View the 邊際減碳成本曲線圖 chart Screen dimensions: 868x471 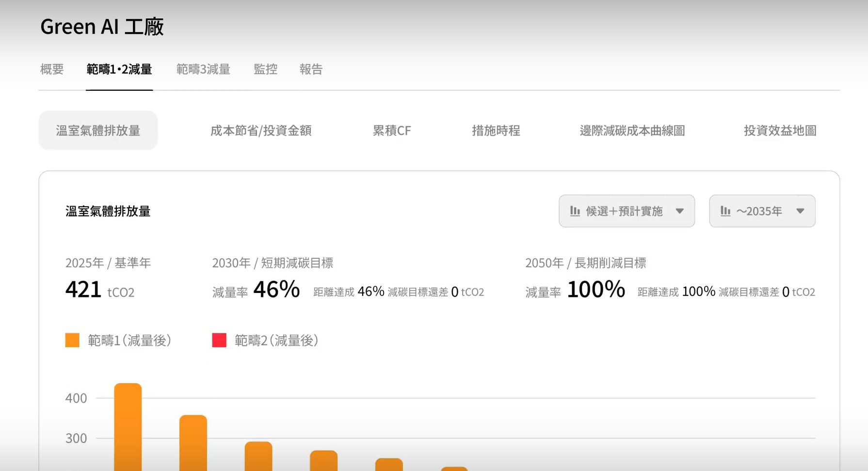click(x=632, y=130)
